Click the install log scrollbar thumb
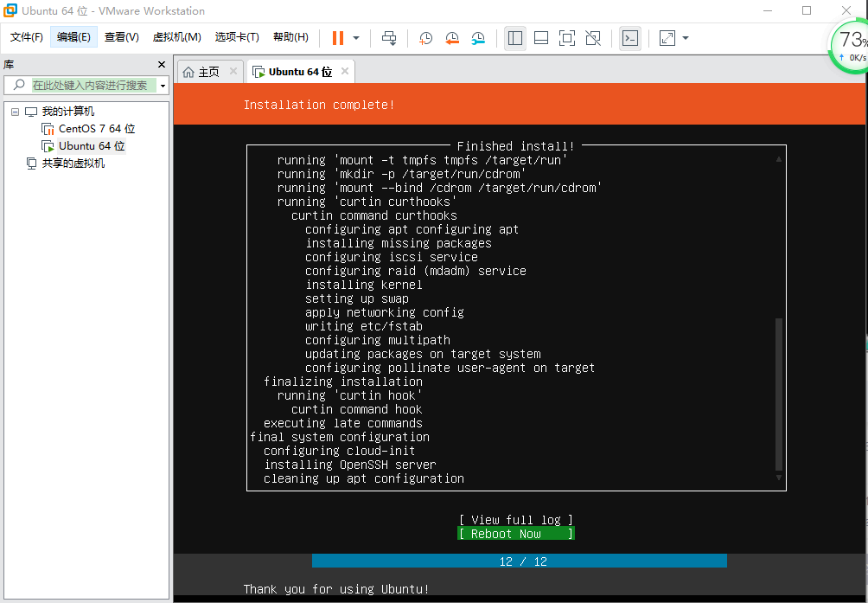The image size is (868, 603). tap(779, 395)
